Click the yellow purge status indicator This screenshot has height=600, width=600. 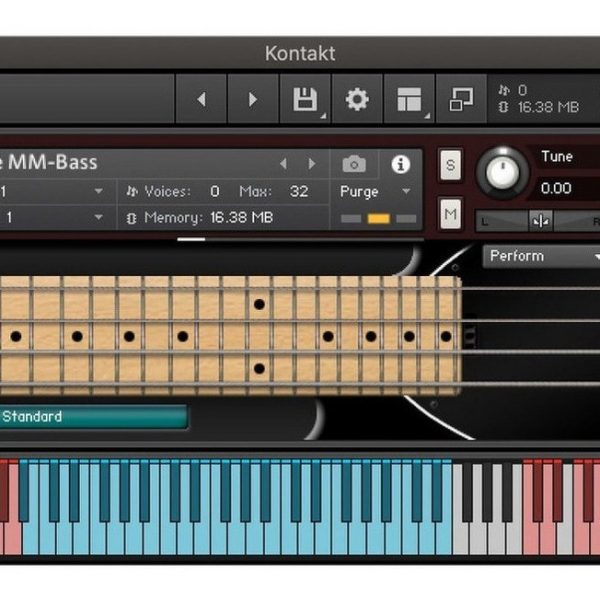(x=378, y=218)
